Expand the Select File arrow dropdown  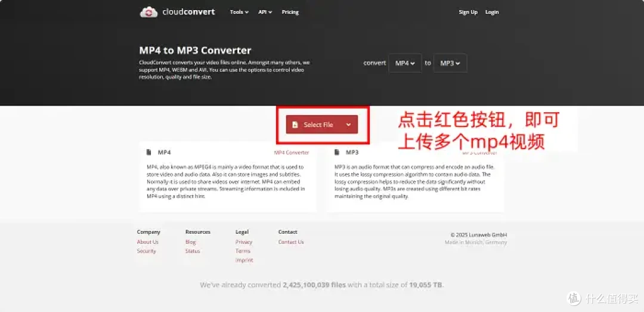[349, 125]
